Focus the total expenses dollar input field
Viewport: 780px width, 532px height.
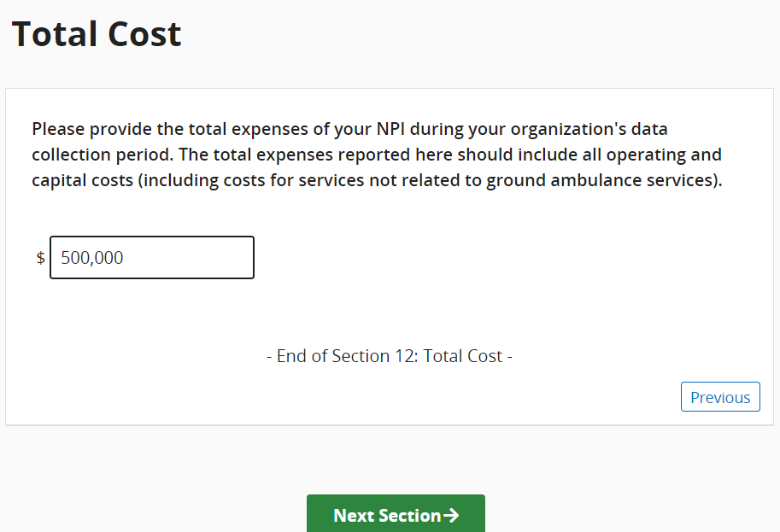pyautogui.click(x=152, y=257)
